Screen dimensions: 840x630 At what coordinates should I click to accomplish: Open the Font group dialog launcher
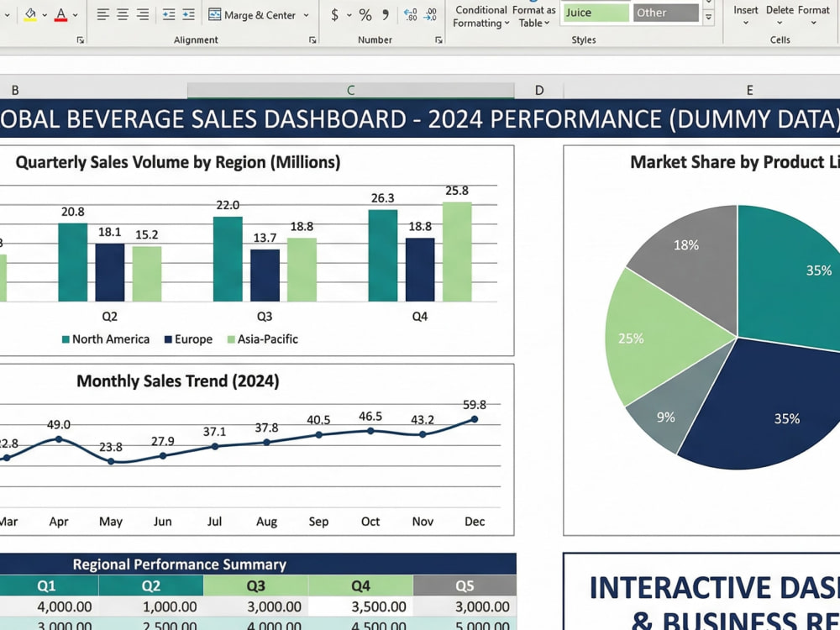[x=81, y=39]
